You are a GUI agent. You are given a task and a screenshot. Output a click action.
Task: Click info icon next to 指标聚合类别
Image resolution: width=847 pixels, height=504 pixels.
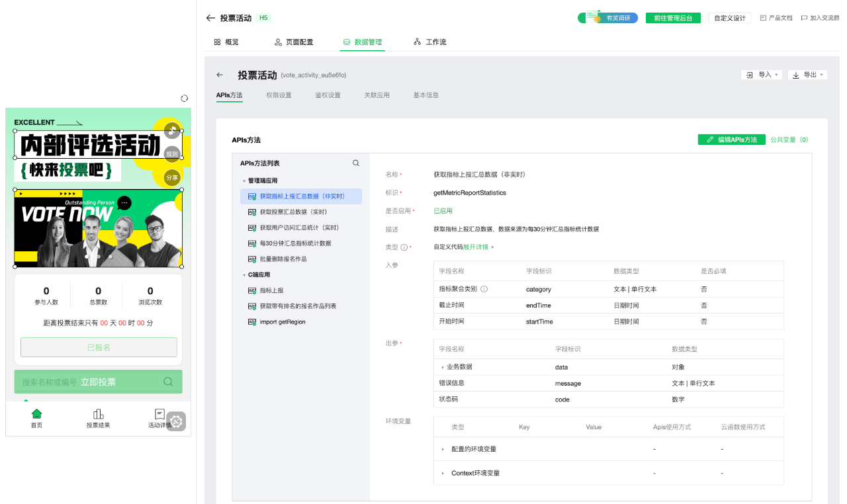pyautogui.click(x=484, y=289)
